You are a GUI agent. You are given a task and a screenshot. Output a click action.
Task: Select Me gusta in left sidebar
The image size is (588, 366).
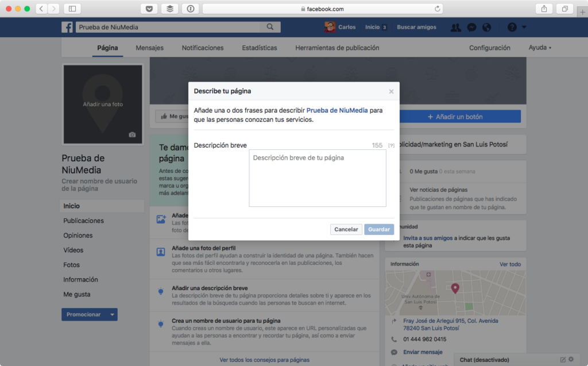(x=77, y=294)
